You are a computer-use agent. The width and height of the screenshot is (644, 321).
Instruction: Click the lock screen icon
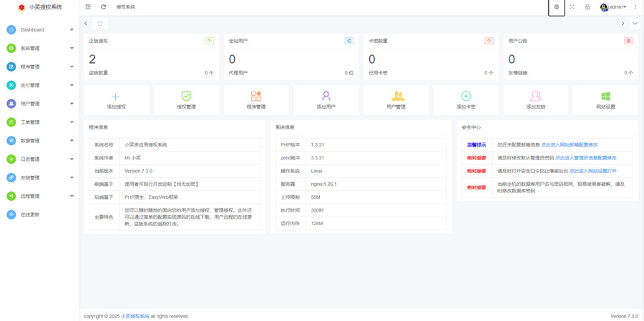[587, 7]
